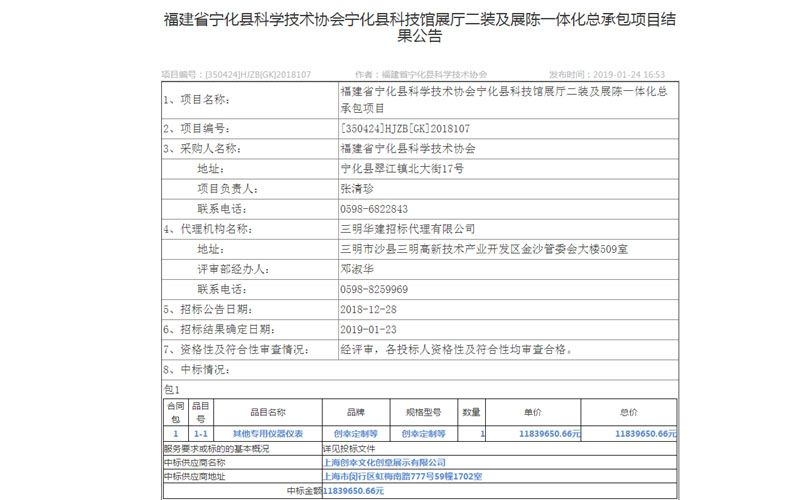Click the '项目负责人' label
805x500 pixels.
point(228,189)
